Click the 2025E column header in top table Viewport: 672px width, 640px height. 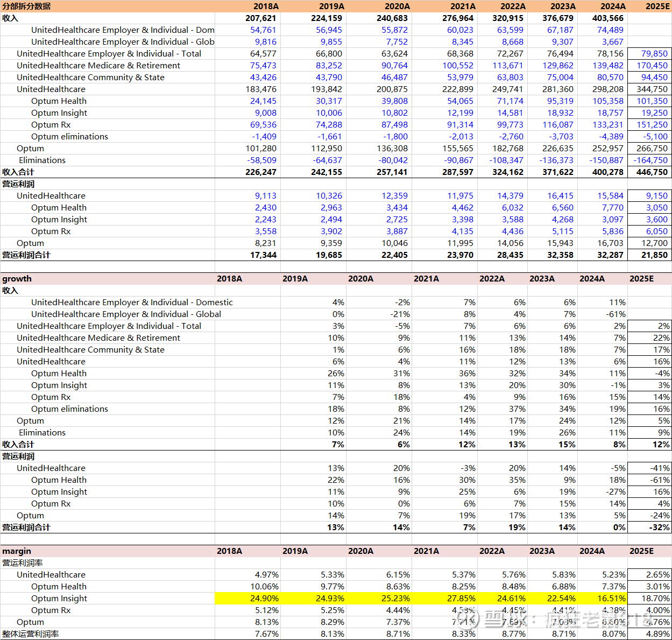click(x=657, y=6)
